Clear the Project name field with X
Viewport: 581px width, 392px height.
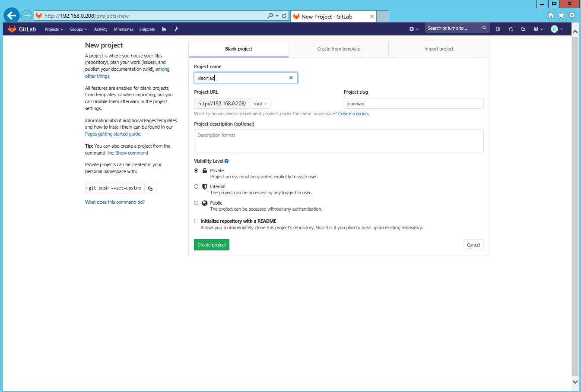(x=291, y=78)
